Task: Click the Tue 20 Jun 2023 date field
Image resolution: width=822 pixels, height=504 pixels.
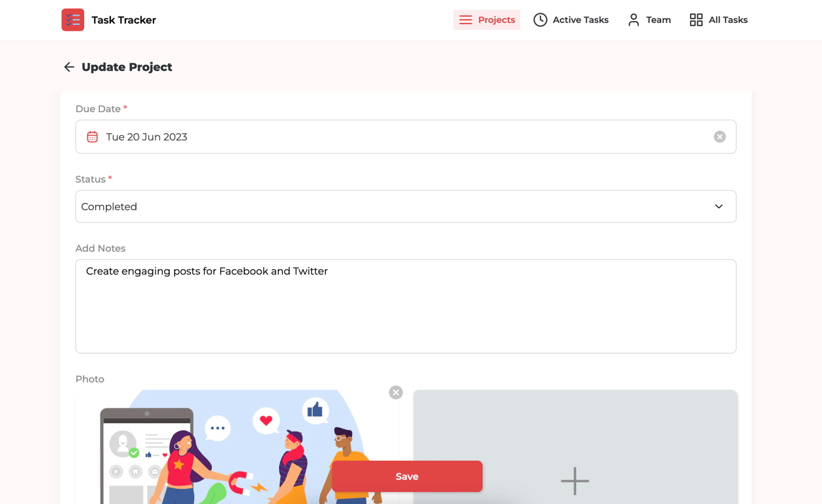Action: (406, 136)
